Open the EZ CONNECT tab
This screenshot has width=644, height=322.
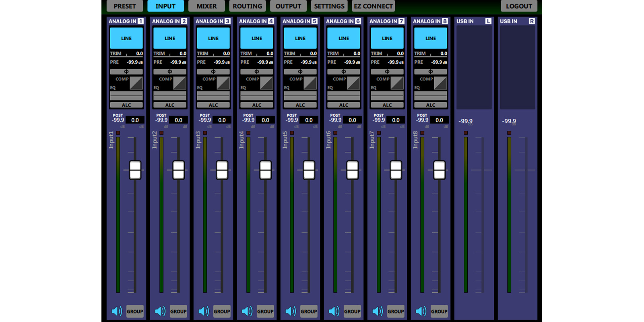coord(374,6)
